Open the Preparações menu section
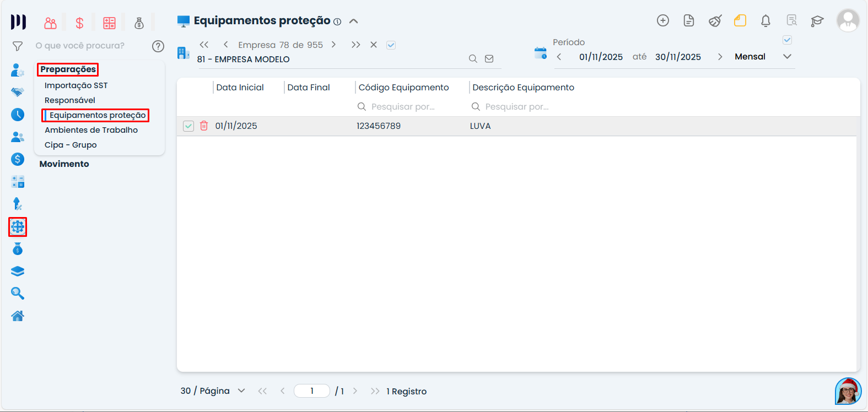 point(68,69)
